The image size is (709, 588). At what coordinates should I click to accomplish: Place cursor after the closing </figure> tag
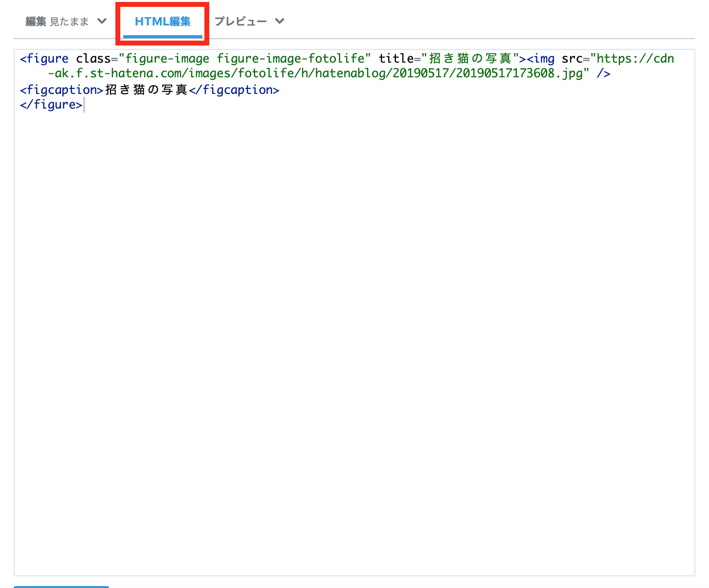coord(84,105)
